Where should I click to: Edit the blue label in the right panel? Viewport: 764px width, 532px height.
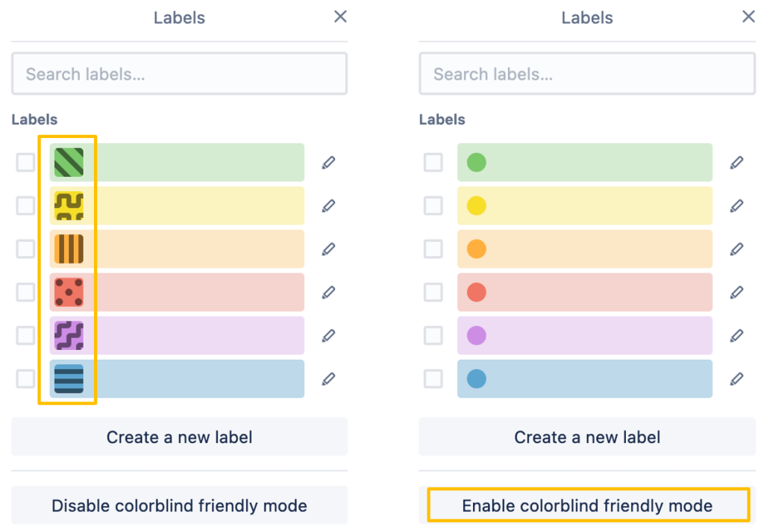737,378
